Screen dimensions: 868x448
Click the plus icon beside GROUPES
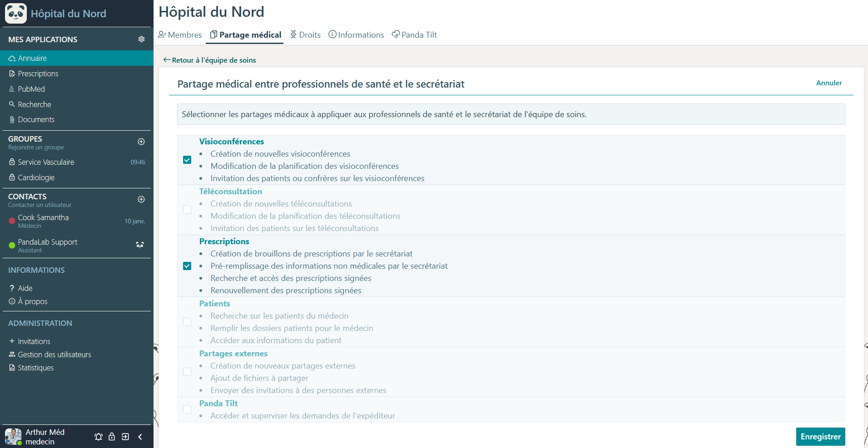(x=141, y=142)
